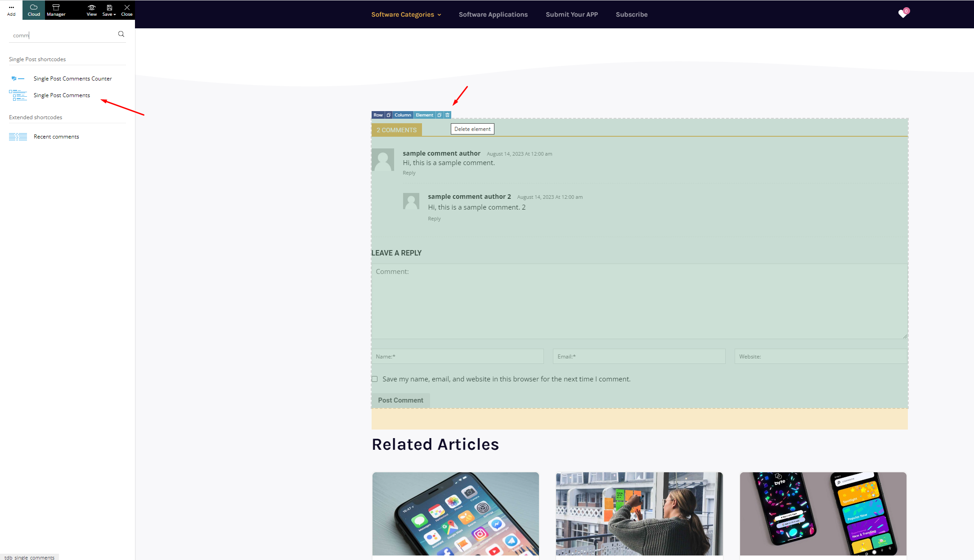Grab the comment textarea resize handle
The width and height of the screenshot is (974, 560).
905,336
